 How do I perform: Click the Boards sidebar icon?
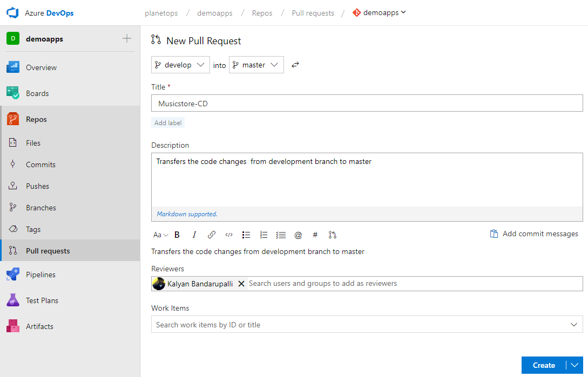pos(13,93)
